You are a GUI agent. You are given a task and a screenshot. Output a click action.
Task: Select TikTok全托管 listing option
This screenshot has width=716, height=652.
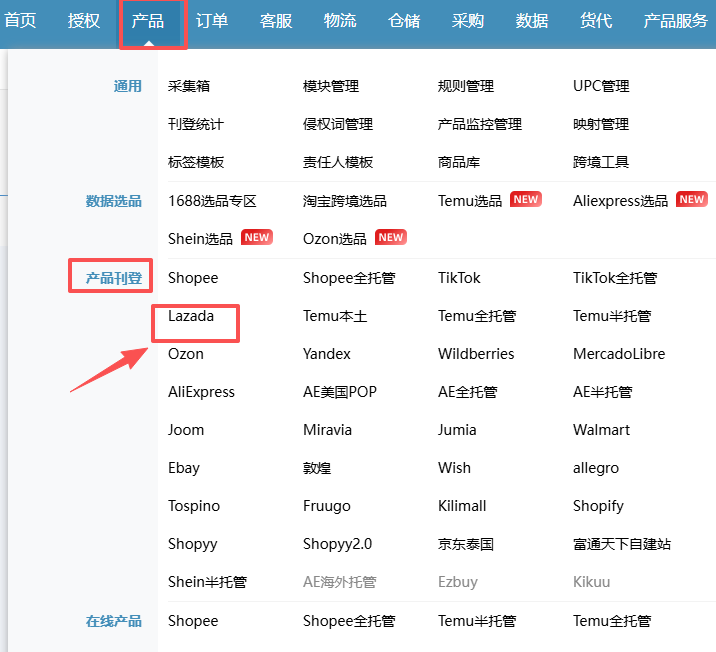615,278
